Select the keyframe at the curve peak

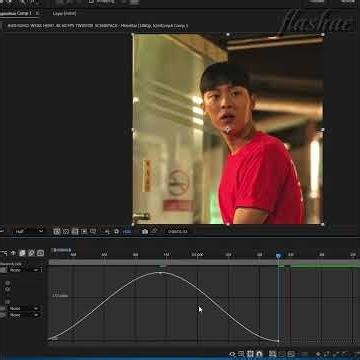pos(161,273)
